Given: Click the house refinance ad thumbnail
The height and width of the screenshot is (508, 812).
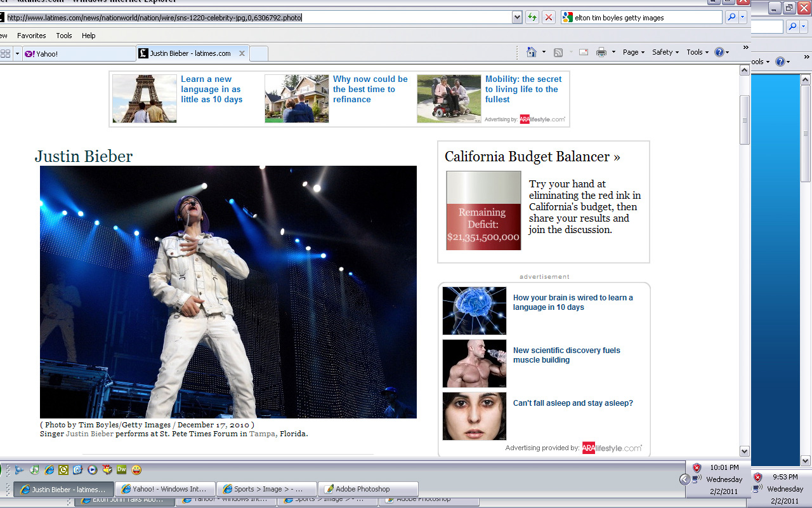Looking at the screenshot, I should 297,98.
